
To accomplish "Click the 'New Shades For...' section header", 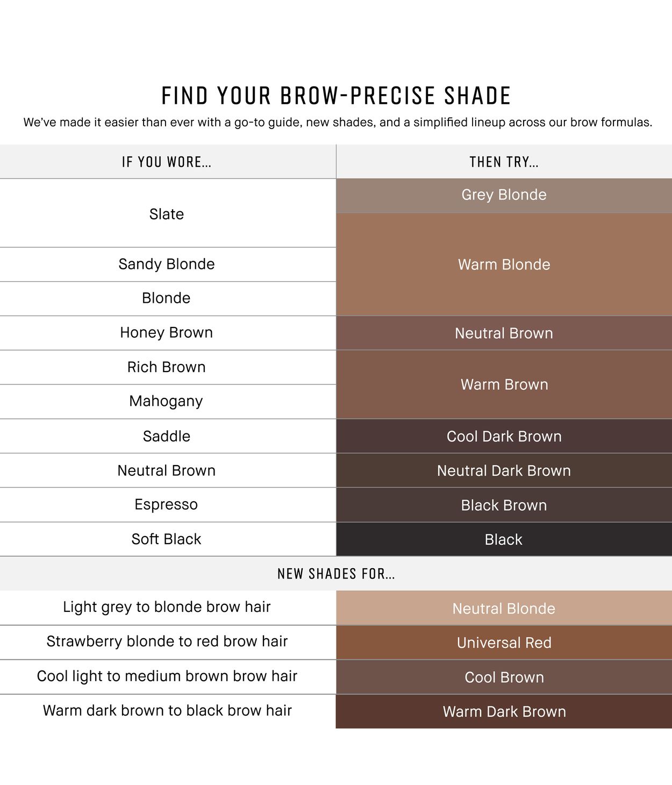I will pyautogui.click(x=336, y=574).
